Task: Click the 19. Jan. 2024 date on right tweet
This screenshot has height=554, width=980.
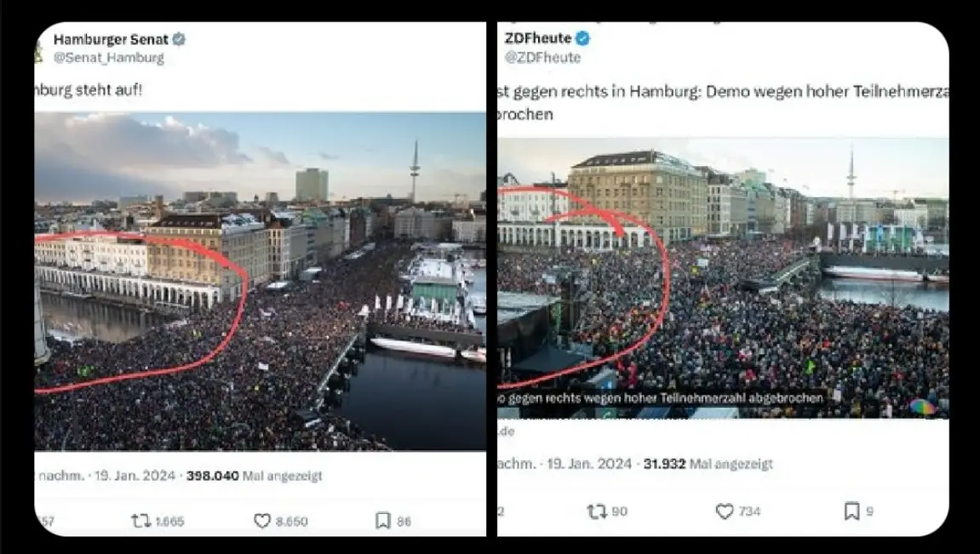Action: (x=589, y=464)
